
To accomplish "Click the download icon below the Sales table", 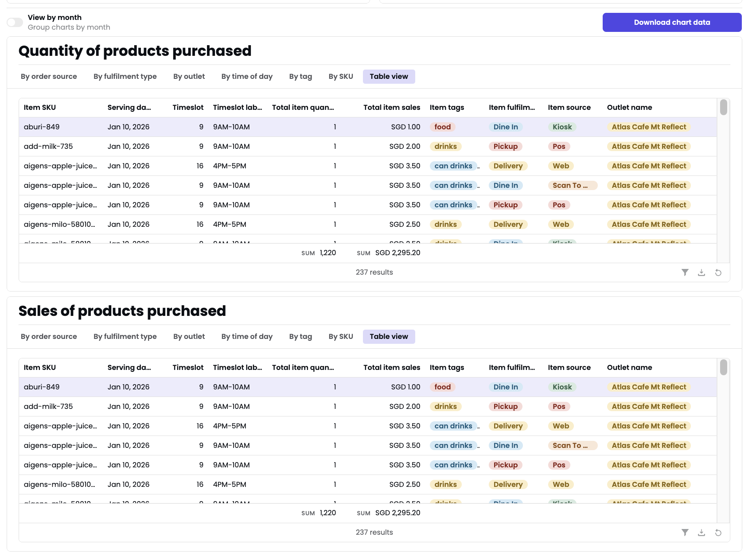I will click(701, 532).
